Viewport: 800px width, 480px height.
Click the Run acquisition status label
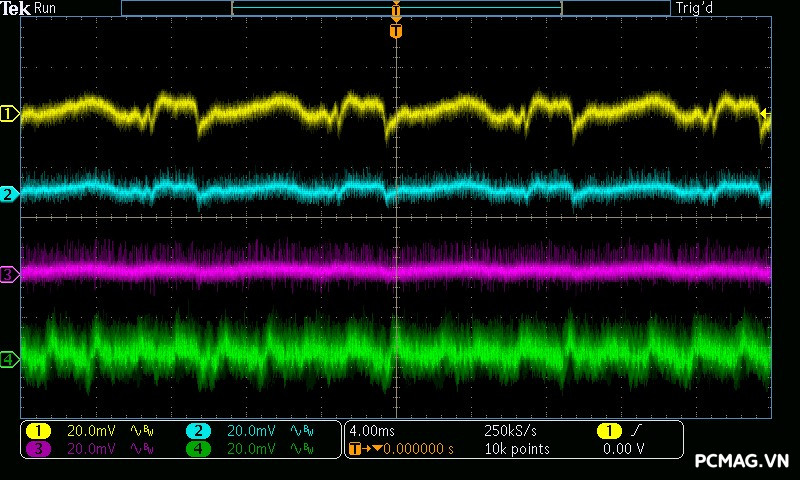pos(46,8)
